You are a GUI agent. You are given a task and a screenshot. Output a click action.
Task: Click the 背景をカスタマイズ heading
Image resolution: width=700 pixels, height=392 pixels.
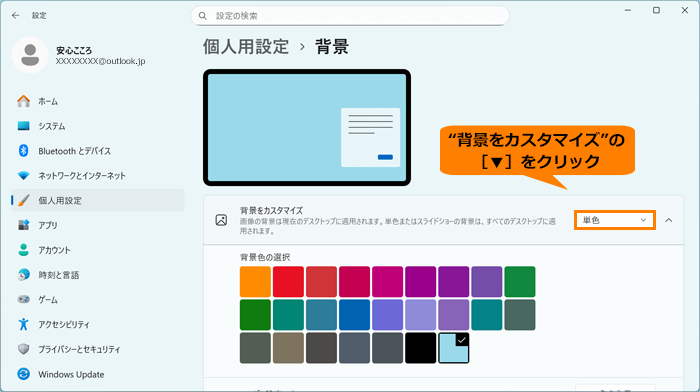coord(271,210)
